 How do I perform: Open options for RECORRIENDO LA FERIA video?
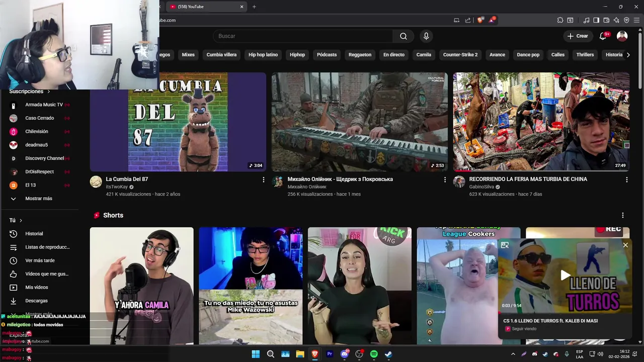[626, 179]
